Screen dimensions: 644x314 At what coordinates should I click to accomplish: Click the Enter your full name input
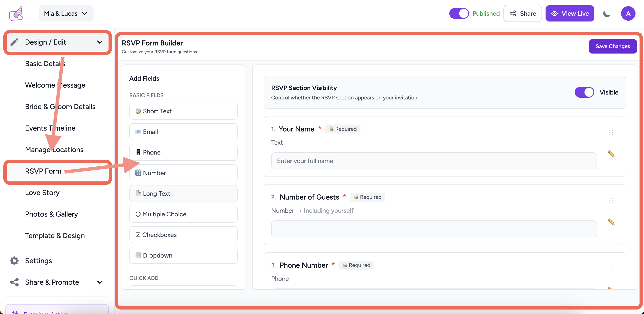434,161
